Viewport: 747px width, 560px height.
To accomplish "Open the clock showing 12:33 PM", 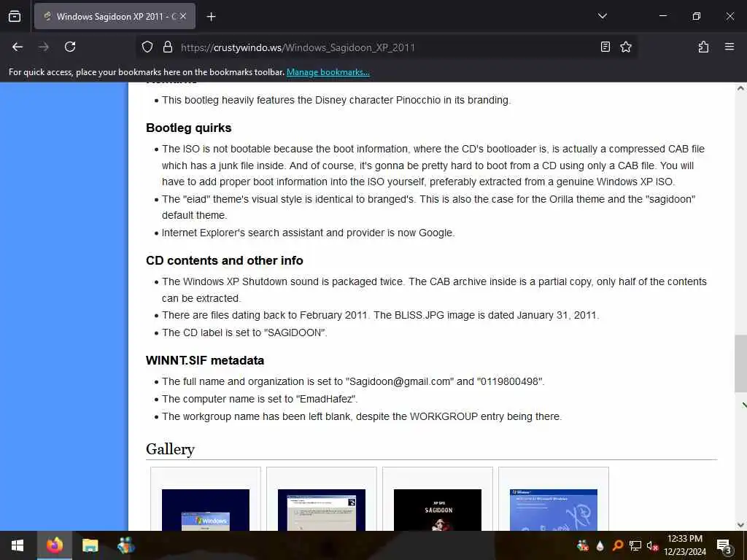I will point(684,545).
